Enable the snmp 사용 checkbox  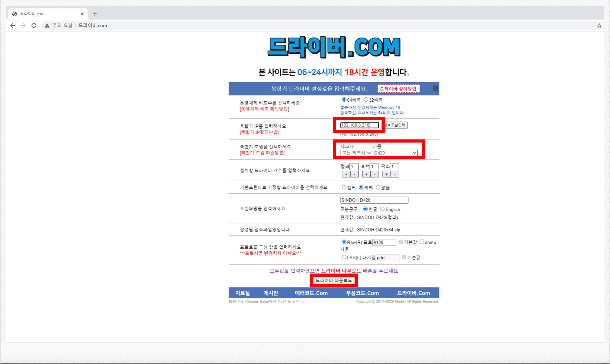[x=422, y=242]
